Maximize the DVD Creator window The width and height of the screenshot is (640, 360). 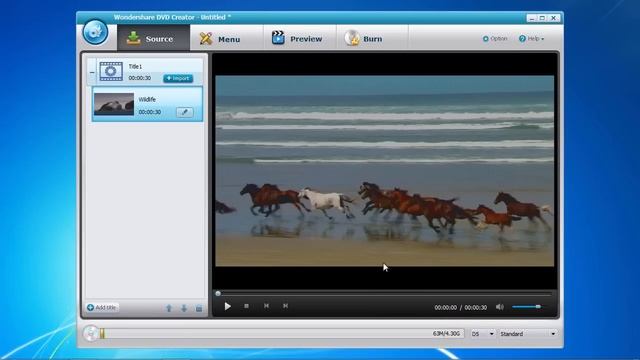[542, 18]
